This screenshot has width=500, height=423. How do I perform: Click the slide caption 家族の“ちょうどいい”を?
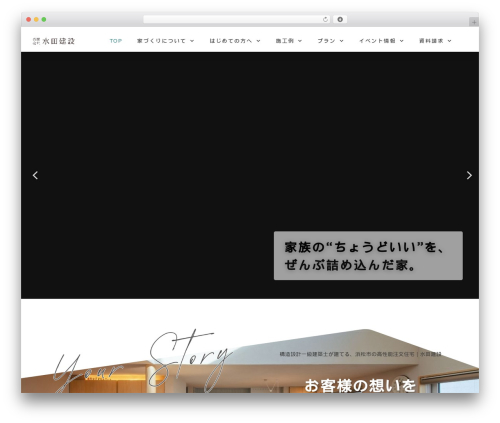(x=368, y=256)
